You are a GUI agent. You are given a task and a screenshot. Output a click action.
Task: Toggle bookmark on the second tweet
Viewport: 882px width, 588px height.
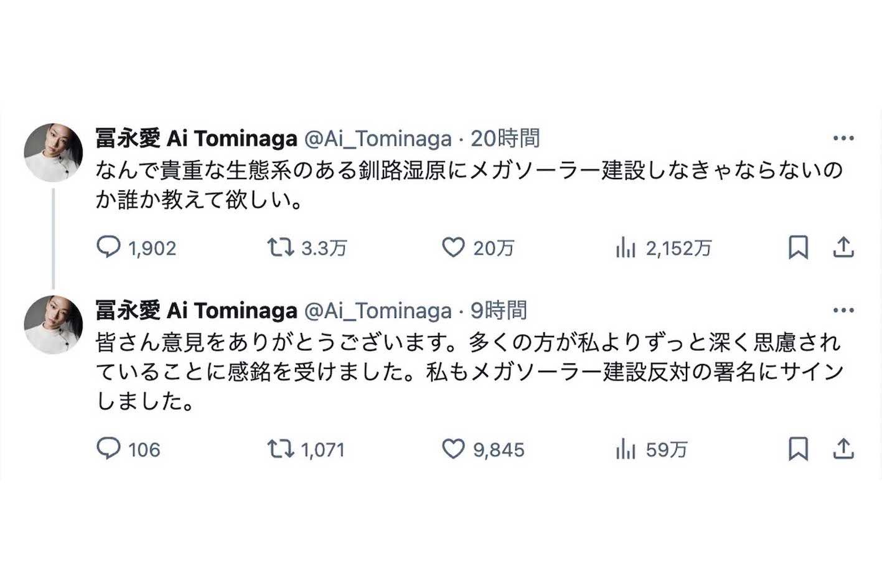[x=799, y=449]
